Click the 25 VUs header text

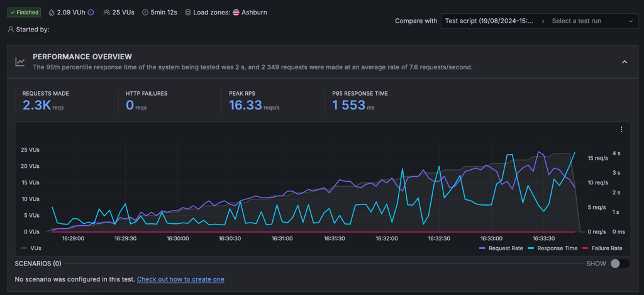(x=123, y=13)
